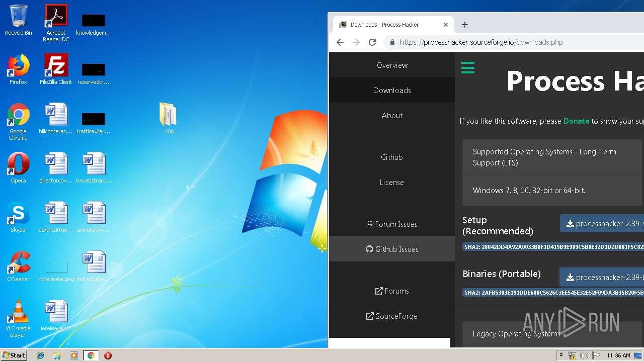Click the taskbar clock showing 11:36 AM
The height and width of the screenshot is (362, 644).
(x=618, y=355)
